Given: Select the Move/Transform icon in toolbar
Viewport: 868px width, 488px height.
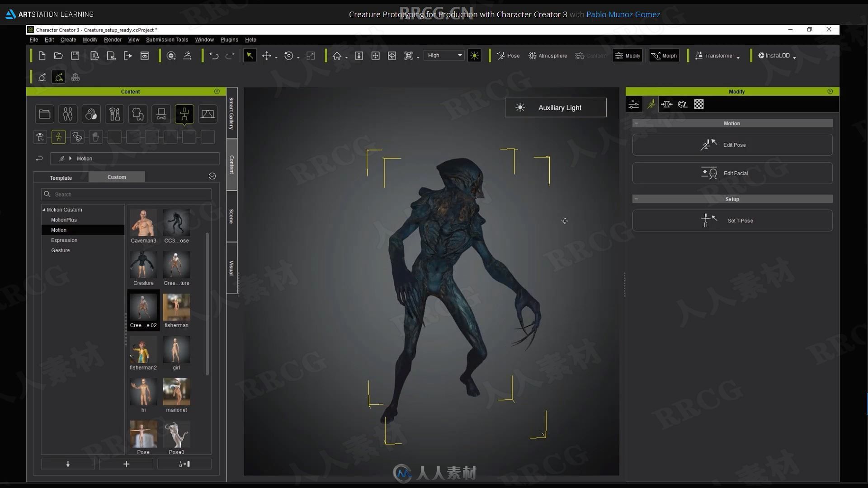Looking at the screenshot, I should coord(267,55).
